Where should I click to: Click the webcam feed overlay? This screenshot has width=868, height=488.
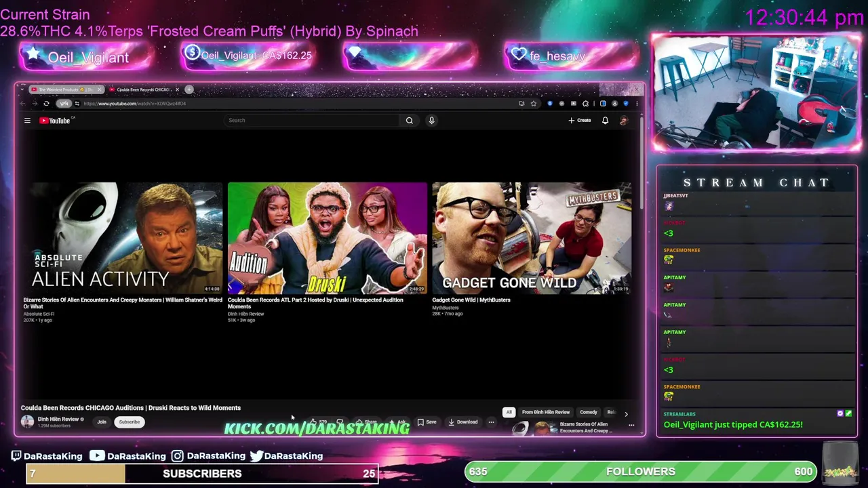coord(756,92)
